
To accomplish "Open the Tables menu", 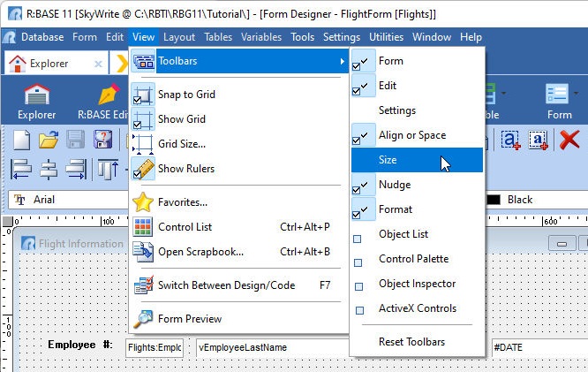I will [218, 37].
